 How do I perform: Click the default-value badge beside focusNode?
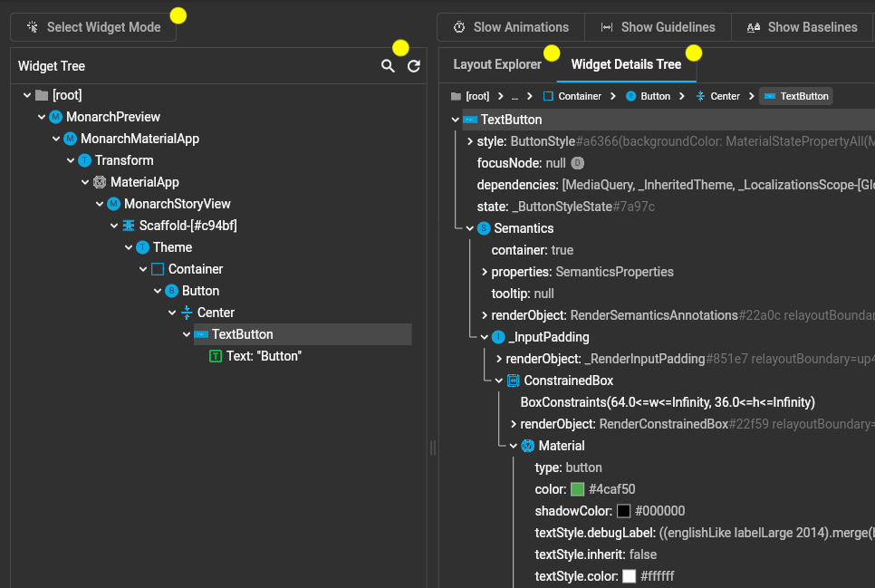(x=578, y=163)
